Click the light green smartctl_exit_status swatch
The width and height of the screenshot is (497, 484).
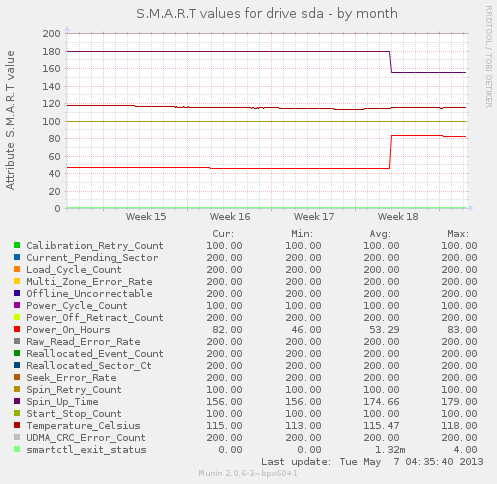point(17,449)
